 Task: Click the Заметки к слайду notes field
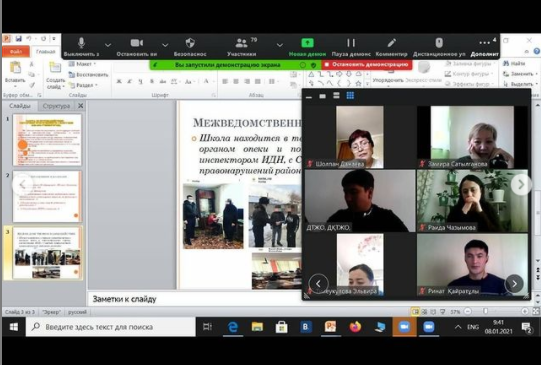(195, 299)
